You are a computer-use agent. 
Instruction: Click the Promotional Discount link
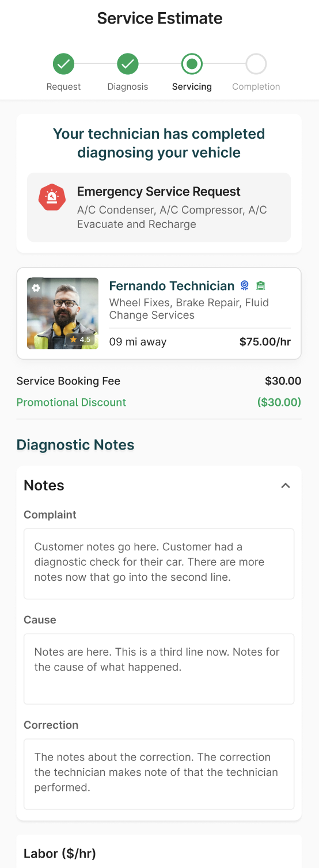[71, 402]
